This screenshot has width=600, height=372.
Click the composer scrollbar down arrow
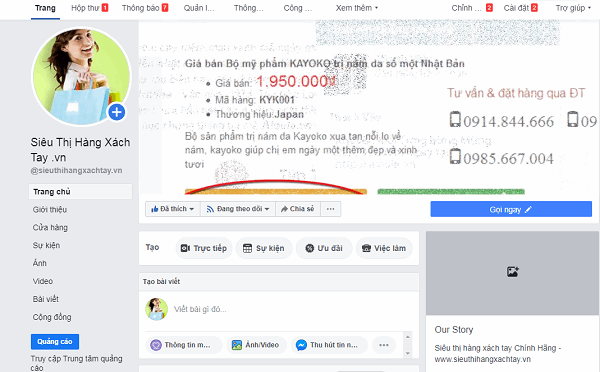pyautogui.click(x=408, y=353)
